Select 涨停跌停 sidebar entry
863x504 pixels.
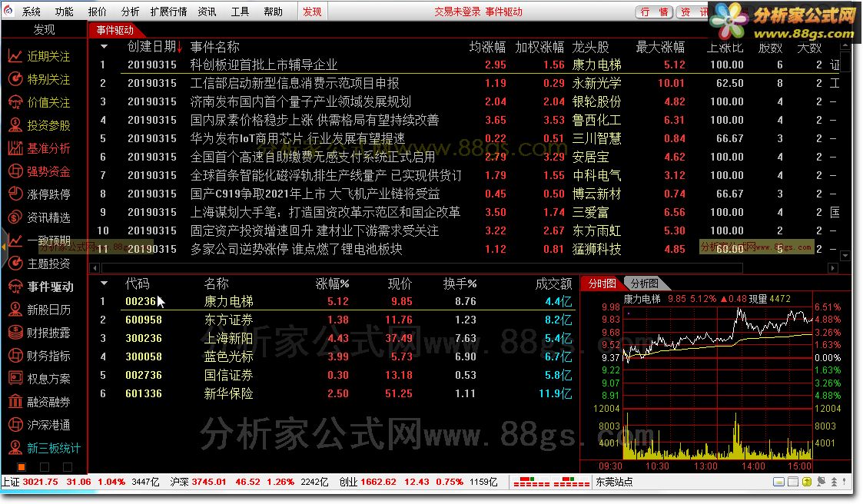click(39, 194)
